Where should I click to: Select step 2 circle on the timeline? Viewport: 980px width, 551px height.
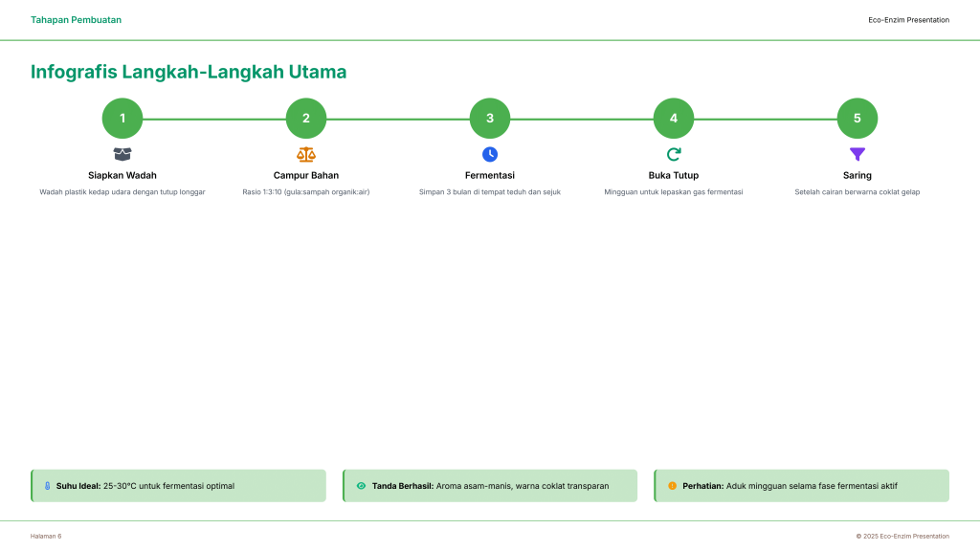306,119
